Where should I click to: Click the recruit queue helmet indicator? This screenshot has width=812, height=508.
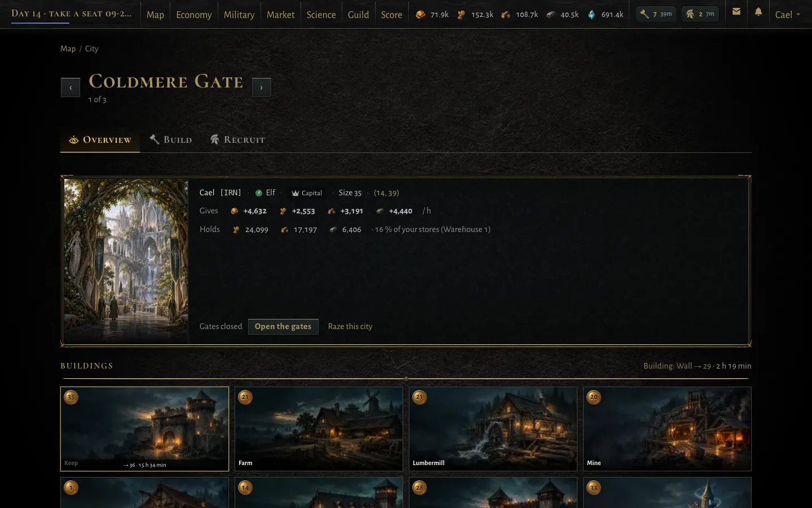(700, 14)
